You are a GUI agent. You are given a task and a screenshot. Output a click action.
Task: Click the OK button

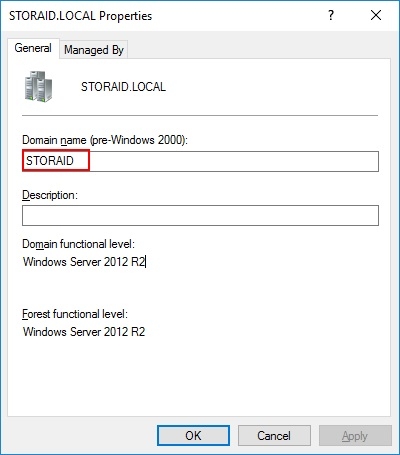tap(193, 435)
